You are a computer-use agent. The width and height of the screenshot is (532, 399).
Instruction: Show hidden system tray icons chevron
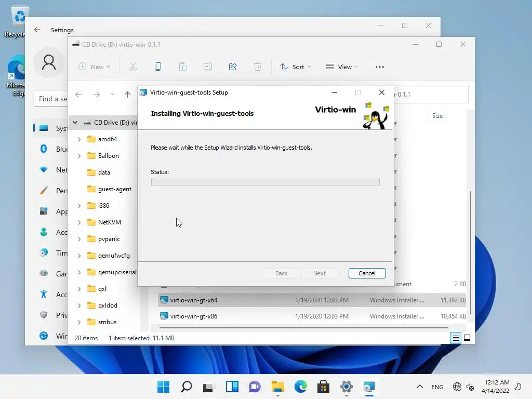tap(420, 387)
